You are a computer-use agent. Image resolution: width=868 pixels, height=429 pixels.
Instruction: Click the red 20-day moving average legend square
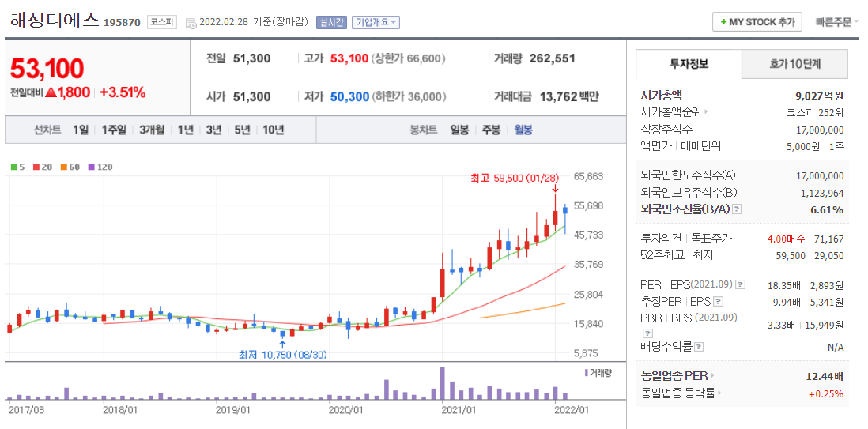(36, 167)
